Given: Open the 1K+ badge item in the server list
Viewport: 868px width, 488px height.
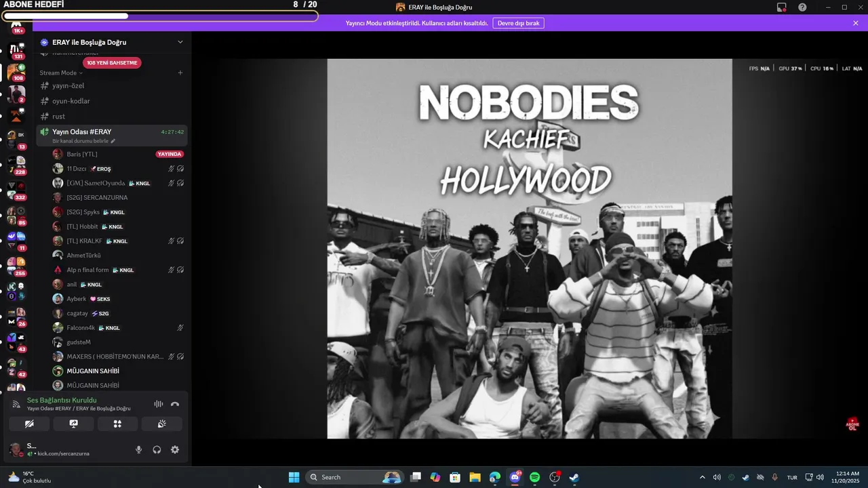Looking at the screenshot, I should click(16, 28).
